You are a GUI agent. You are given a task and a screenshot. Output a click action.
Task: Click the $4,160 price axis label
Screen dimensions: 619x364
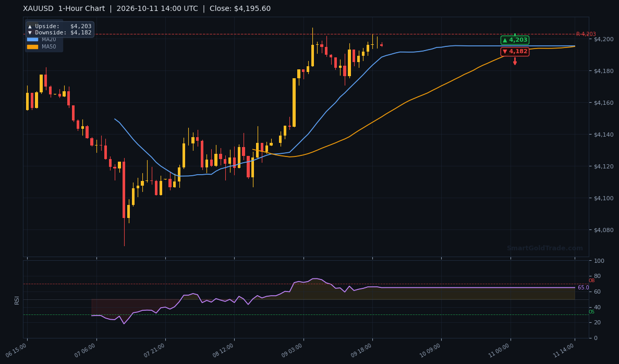(603, 103)
